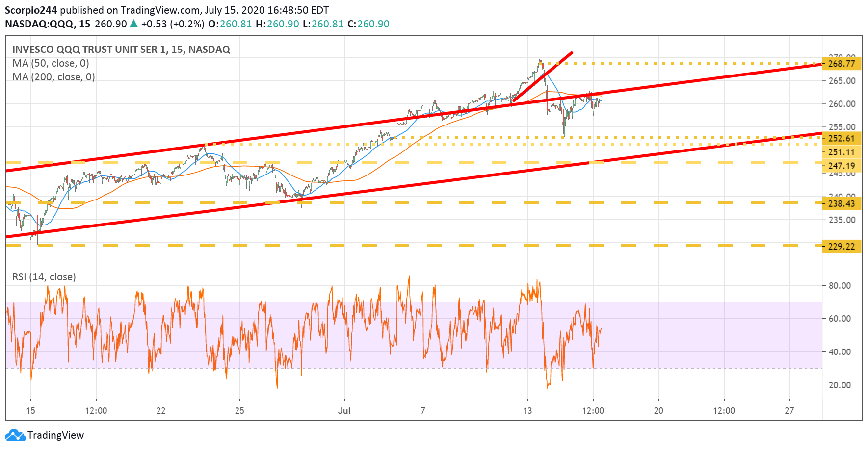
Task: Click the Jul date label on time axis
Action: [344, 410]
